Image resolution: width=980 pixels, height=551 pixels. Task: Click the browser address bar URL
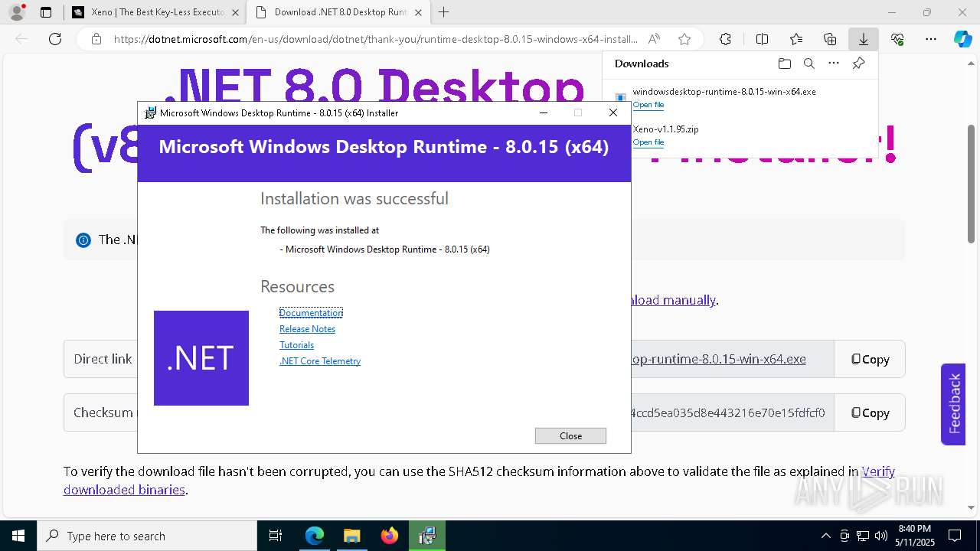375,39
